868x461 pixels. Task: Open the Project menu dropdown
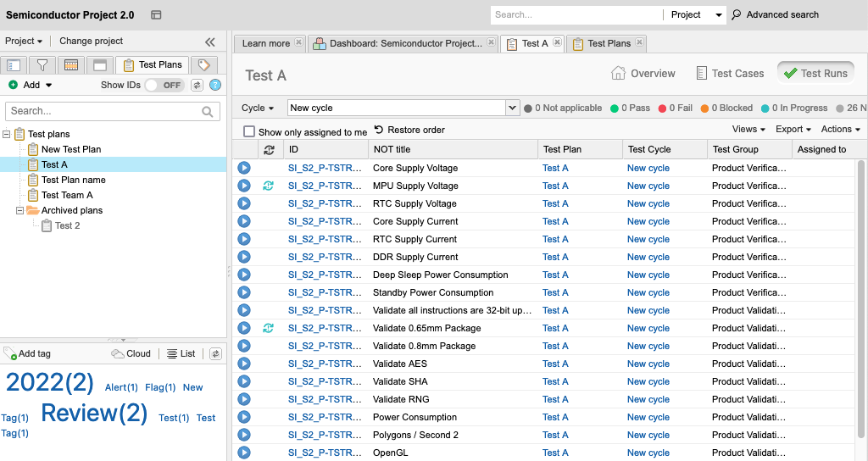(x=24, y=41)
